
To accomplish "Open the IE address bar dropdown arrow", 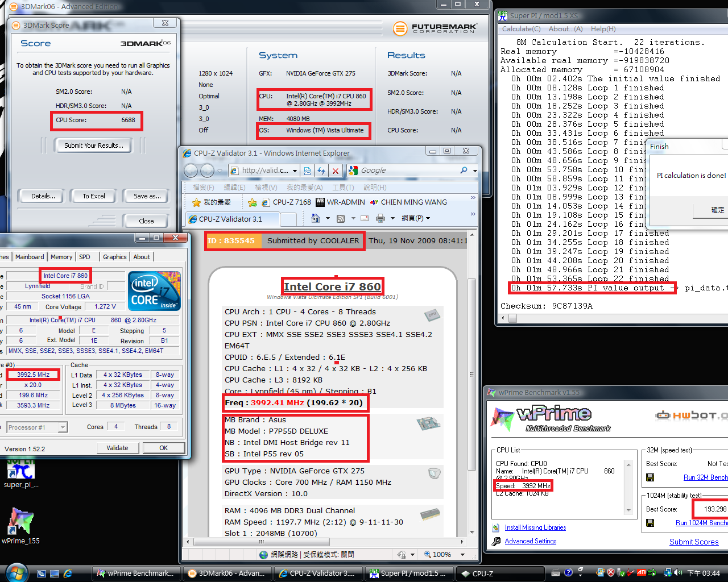I will [x=295, y=171].
